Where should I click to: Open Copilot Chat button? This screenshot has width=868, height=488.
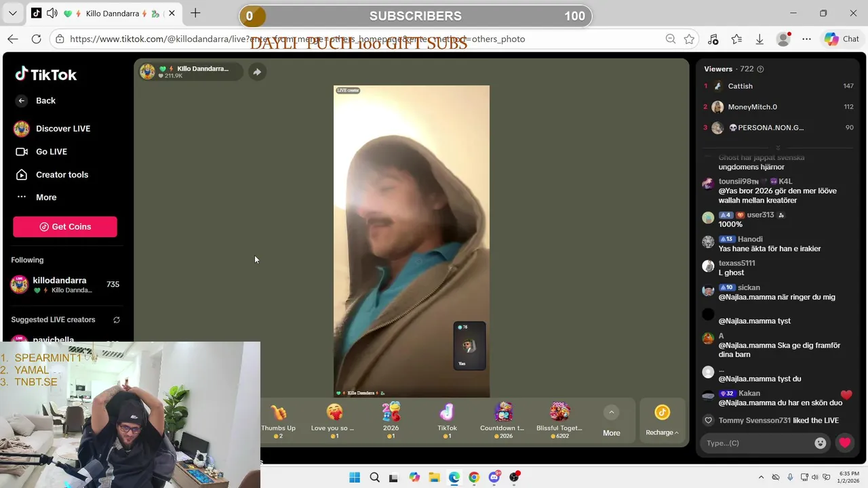pyautogui.click(x=842, y=39)
